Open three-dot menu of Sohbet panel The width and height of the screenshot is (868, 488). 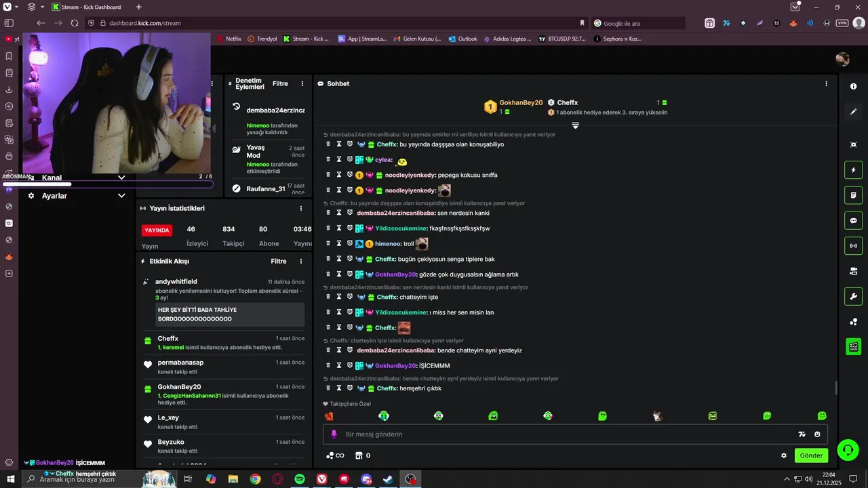826,84
